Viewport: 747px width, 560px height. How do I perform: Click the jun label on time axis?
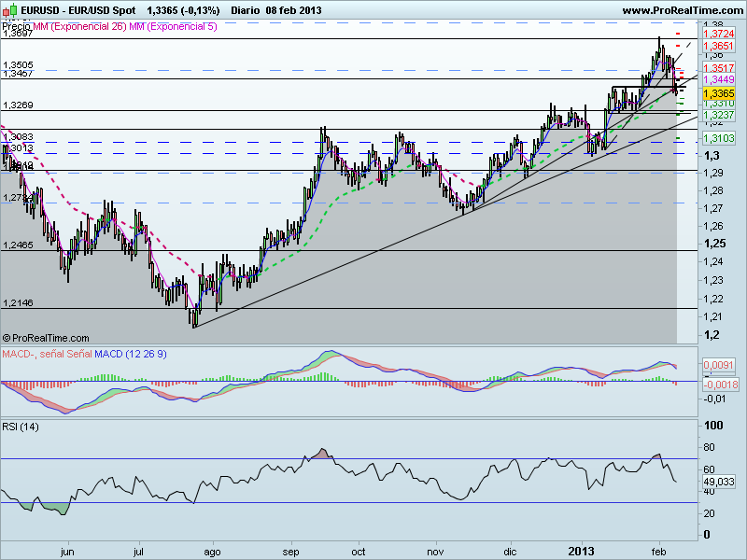click(67, 552)
